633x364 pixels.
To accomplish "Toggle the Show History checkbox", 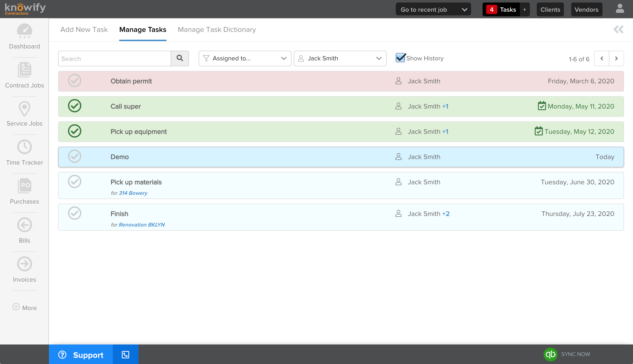I will click(400, 58).
